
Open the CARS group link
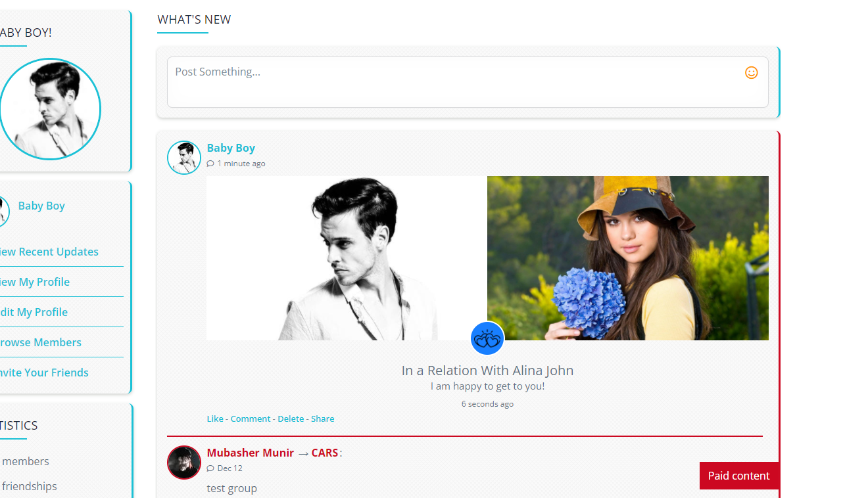pyautogui.click(x=325, y=453)
